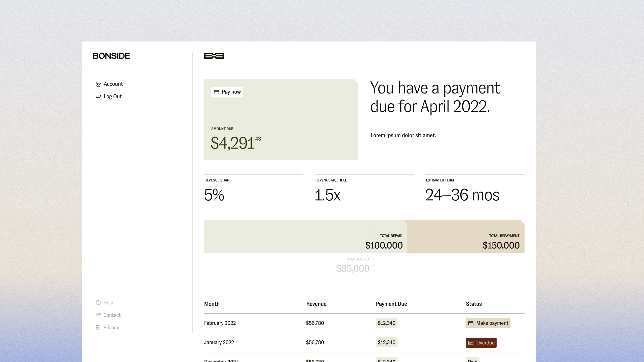Click the Bonside emblem icon in header
644x362 pixels.
[x=214, y=56]
